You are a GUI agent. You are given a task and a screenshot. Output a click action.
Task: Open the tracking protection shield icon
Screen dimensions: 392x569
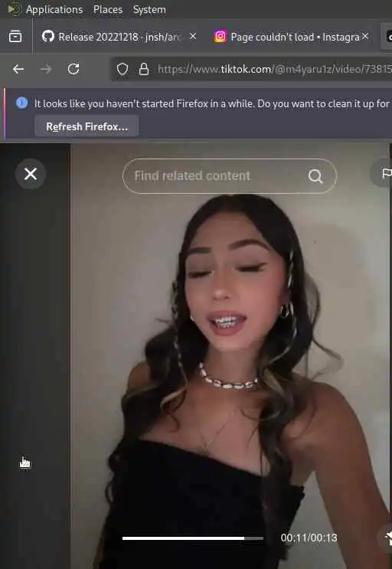point(122,69)
